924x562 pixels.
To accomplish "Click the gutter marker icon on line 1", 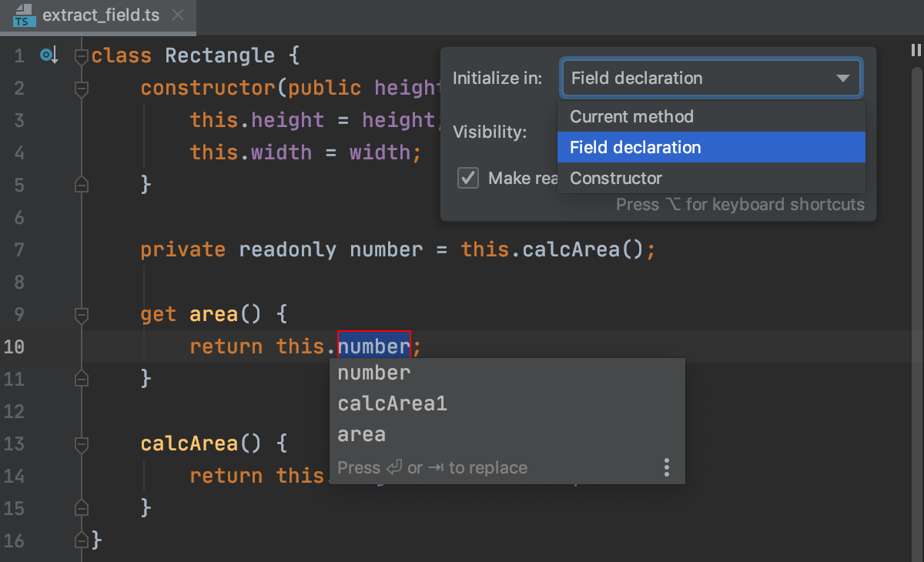I will pos(49,55).
